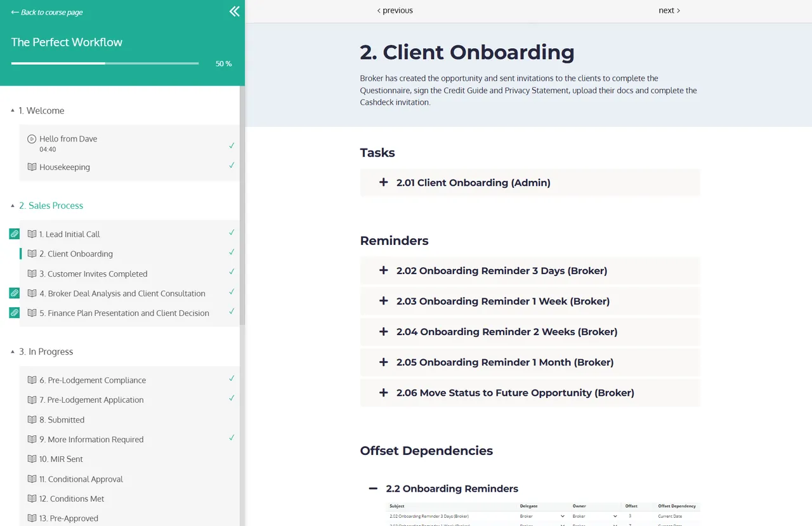
Task: Expand 2.05 Onboarding Reminder 1 Month
Action: click(x=530, y=362)
